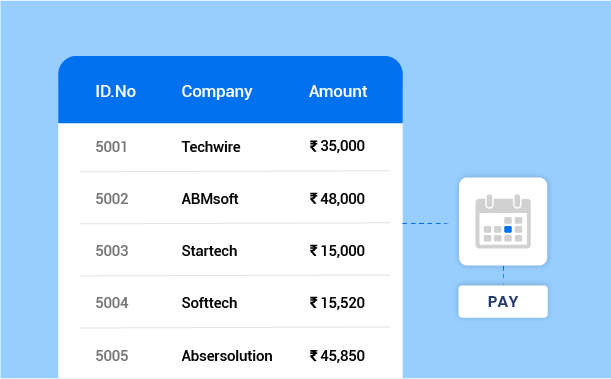Click the Company column header
This screenshot has width=611, height=379.
coord(217,92)
